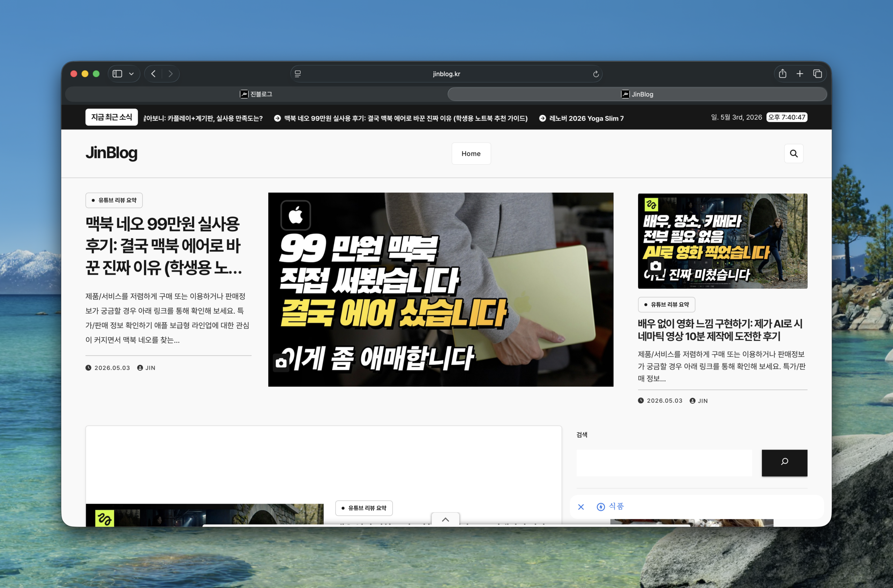This screenshot has width=893, height=588.
Task: Open the Share icon in Safari toolbar
Action: click(x=782, y=74)
